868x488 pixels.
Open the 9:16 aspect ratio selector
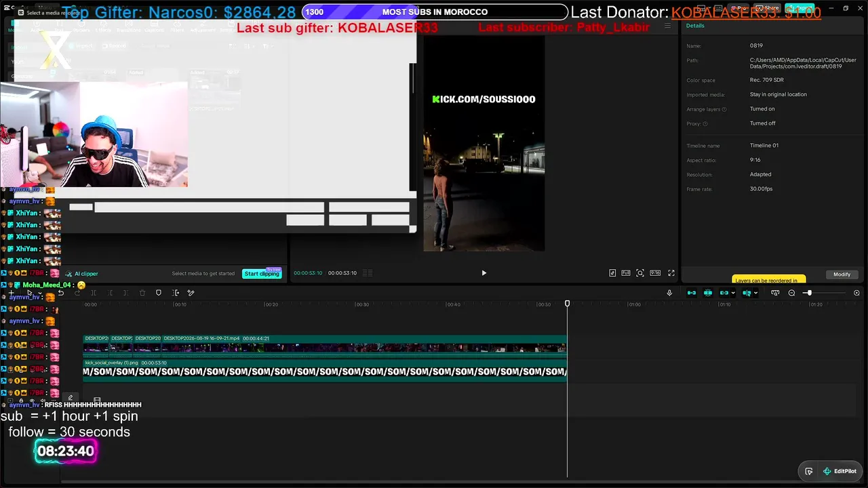(655, 273)
